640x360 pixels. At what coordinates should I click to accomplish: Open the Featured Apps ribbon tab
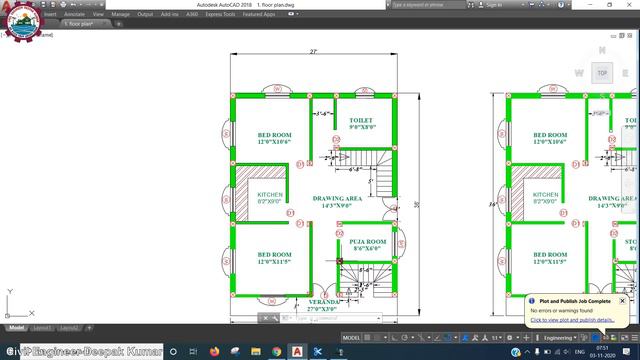coord(259,14)
